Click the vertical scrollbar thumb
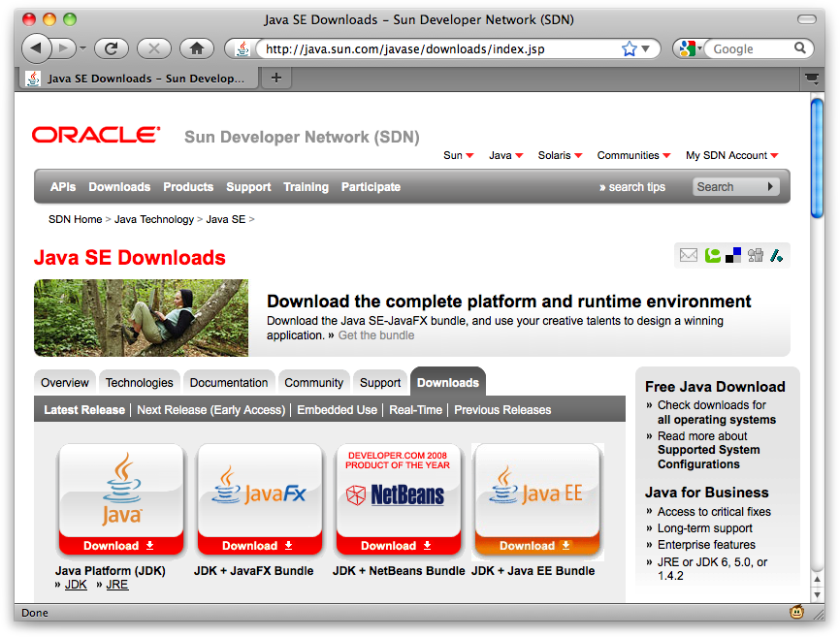840x637 pixels. click(x=817, y=158)
